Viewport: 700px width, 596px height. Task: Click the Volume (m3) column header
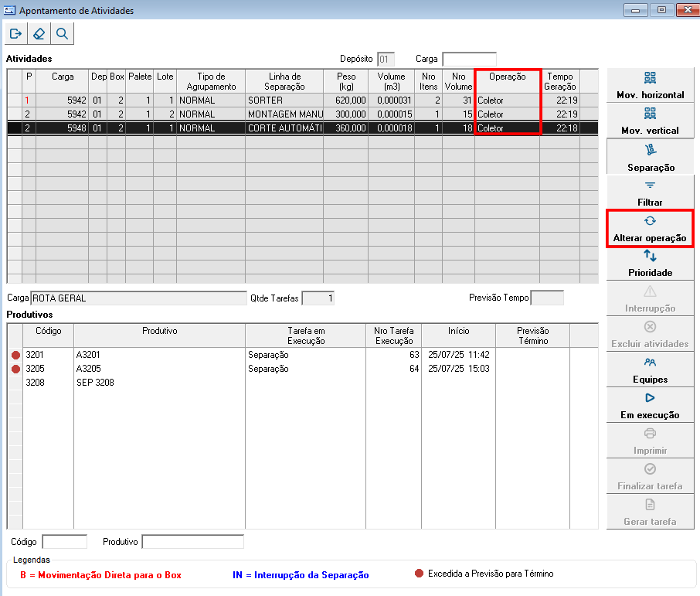click(392, 81)
